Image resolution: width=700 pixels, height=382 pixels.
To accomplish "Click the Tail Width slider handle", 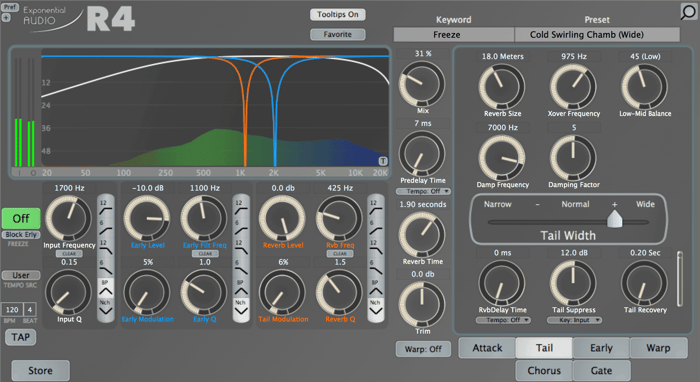I will click(614, 218).
